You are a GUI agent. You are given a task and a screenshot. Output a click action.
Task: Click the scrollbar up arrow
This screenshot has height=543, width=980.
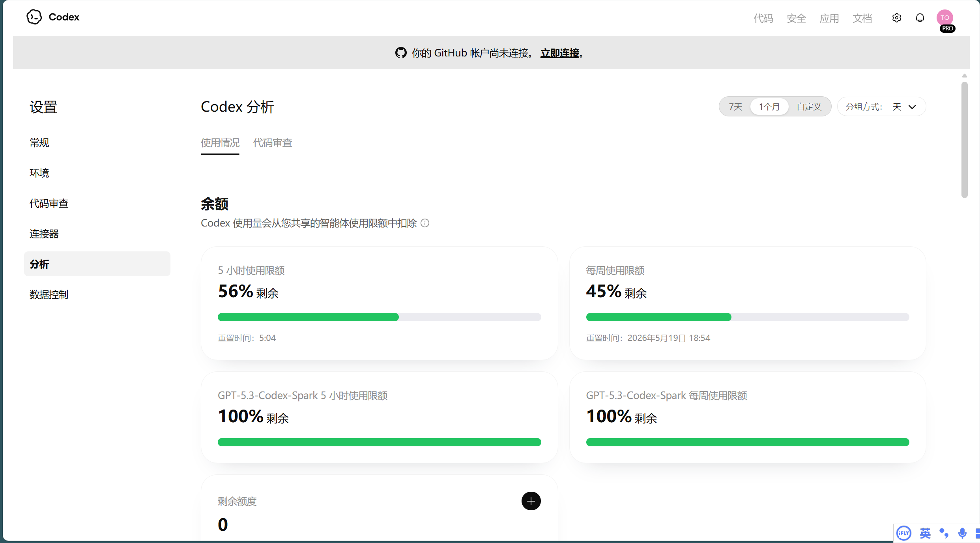click(x=964, y=76)
